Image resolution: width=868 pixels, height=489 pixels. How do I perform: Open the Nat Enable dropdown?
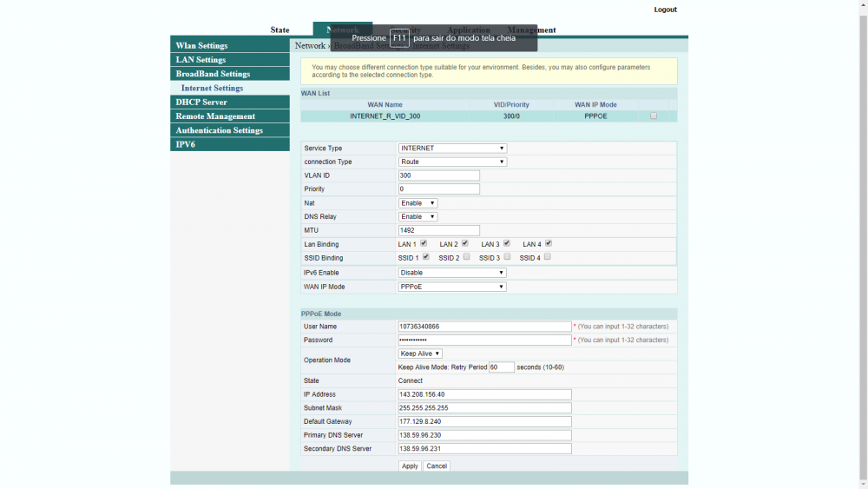click(418, 203)
